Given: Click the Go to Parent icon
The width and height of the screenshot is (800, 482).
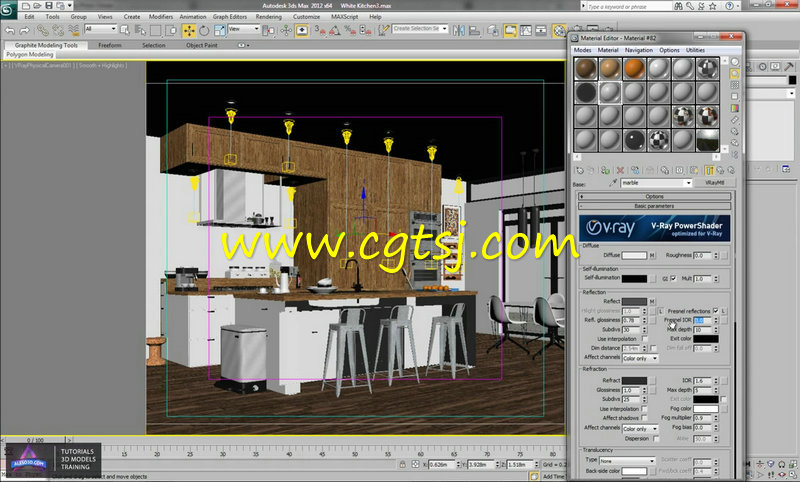Looking at the screenshot, I should point(720,170).
